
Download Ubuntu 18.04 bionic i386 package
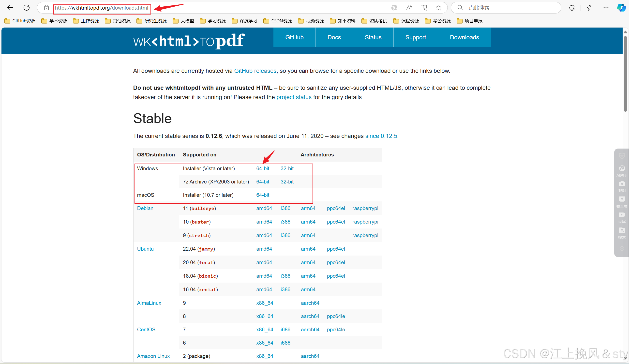click(x=285, y=276)
